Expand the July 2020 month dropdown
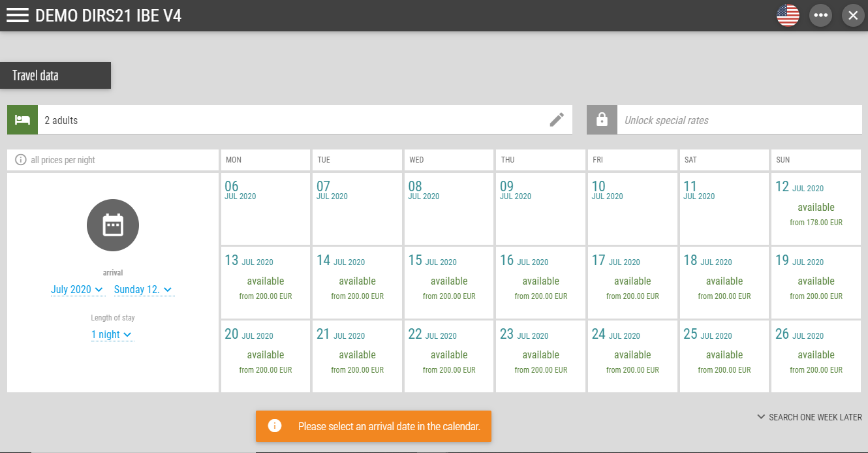The width and height of the screenshot is (868, 453). click(x=77, y=290)
